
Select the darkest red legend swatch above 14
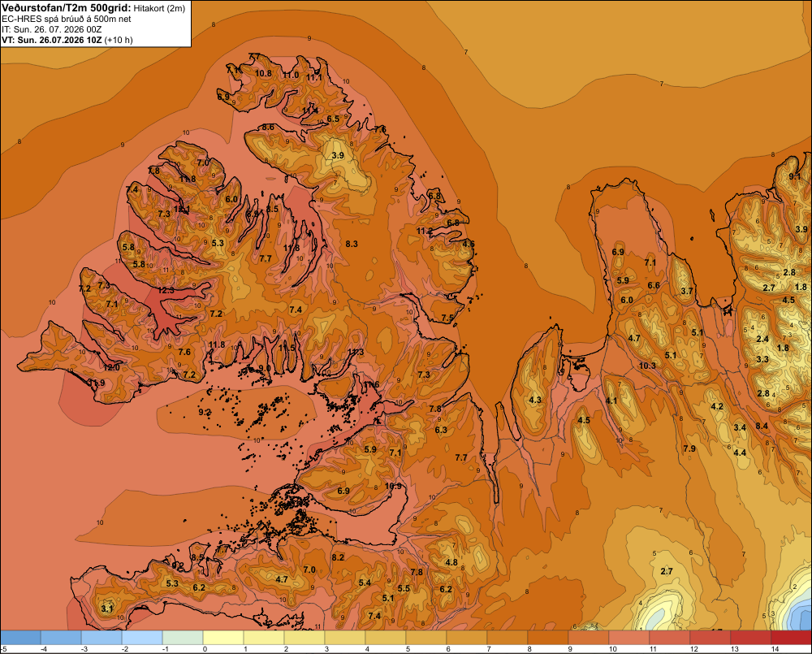click(791, 637)
